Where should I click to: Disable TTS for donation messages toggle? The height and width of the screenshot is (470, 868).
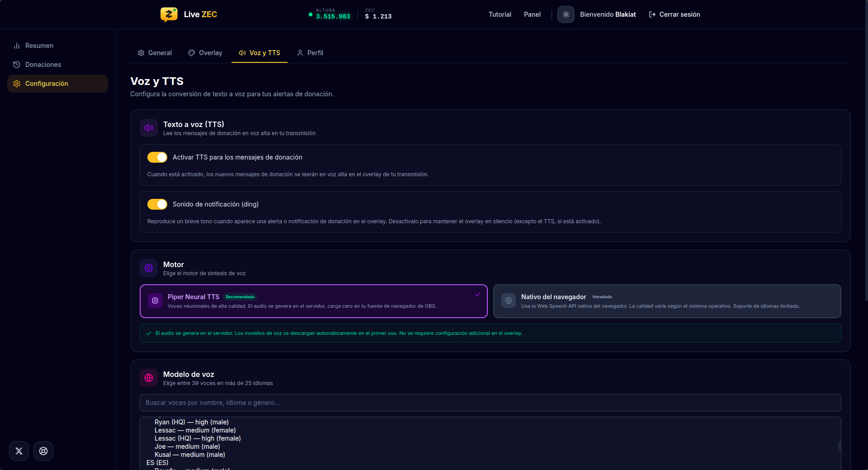(157, 157)
